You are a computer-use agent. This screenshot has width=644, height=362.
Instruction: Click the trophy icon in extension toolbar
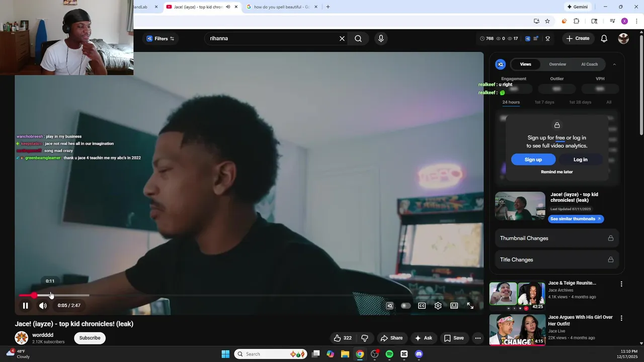547,39
